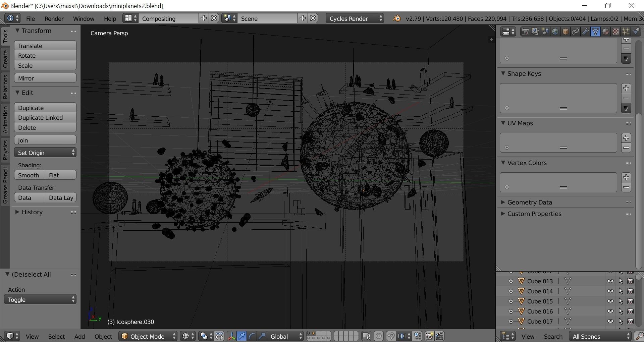Open the All Scenes outliner display dropdown
Viewport: 644px width, 342px height.
[601, 336]
